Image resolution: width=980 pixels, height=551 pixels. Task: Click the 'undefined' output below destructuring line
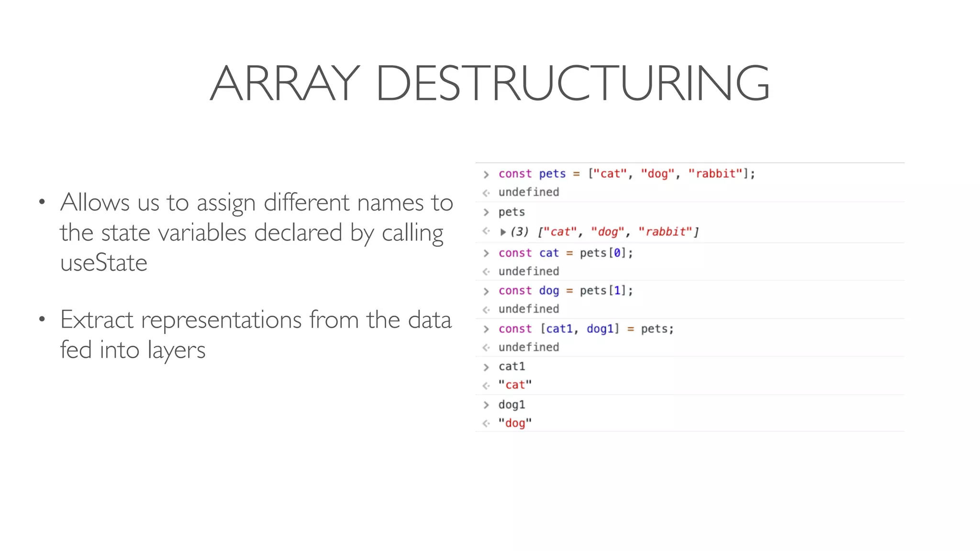[528, 347]
